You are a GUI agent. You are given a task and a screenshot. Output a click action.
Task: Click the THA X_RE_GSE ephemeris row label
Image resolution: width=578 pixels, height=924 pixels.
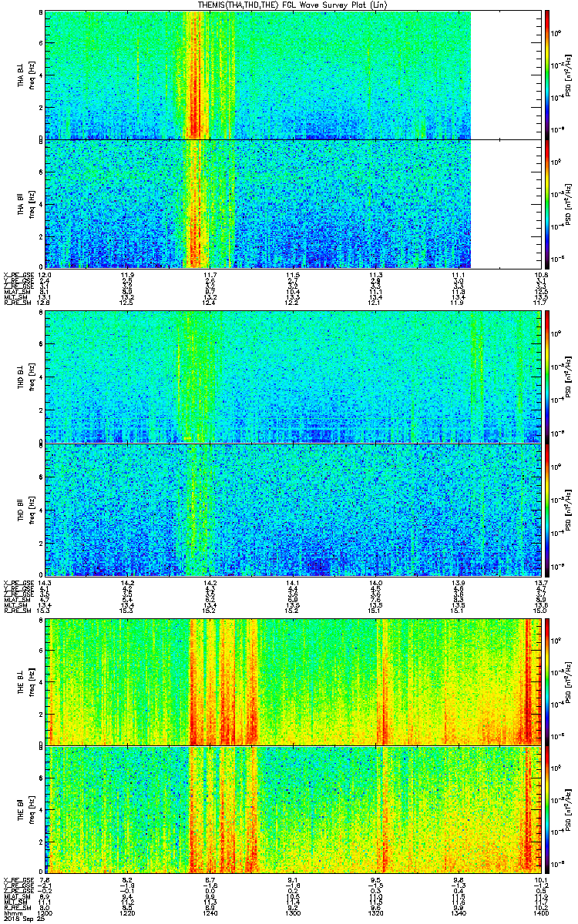point(19,274)
